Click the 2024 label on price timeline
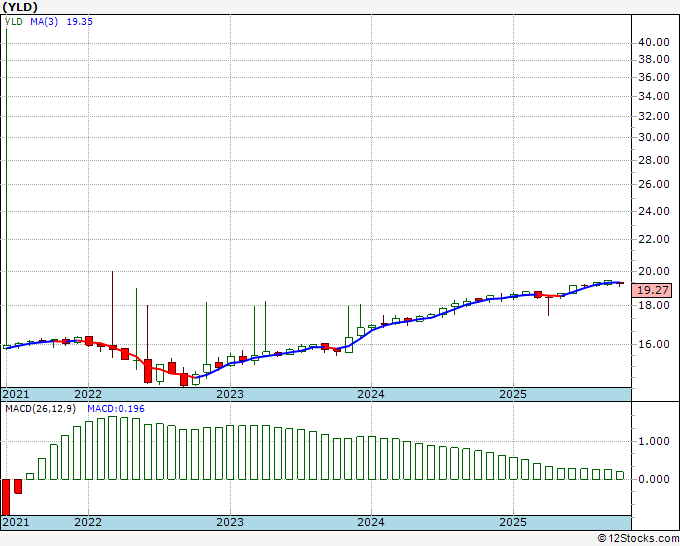The image size is (680, 546). (x=371, y=394)
